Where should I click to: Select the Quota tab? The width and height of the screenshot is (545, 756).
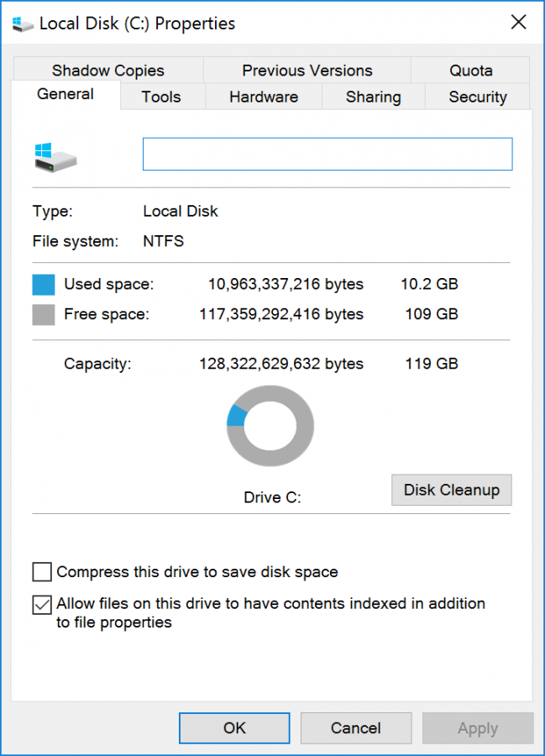[471, 70]
